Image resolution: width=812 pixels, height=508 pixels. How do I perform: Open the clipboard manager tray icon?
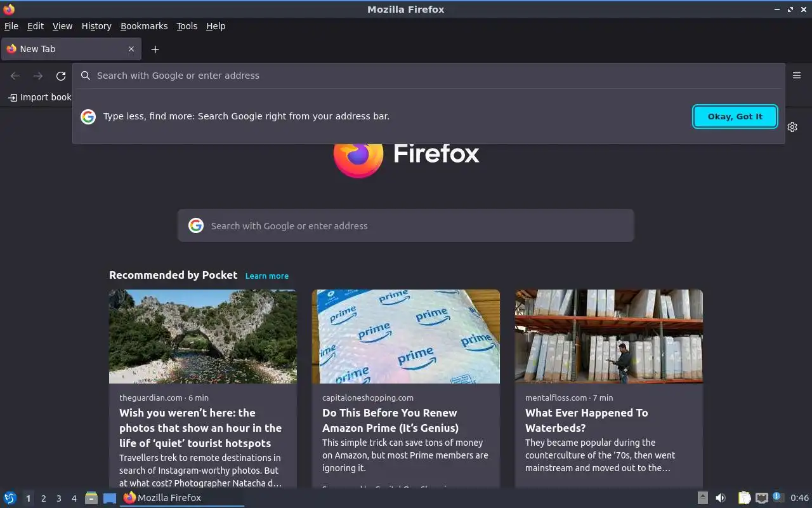point(744,498)
